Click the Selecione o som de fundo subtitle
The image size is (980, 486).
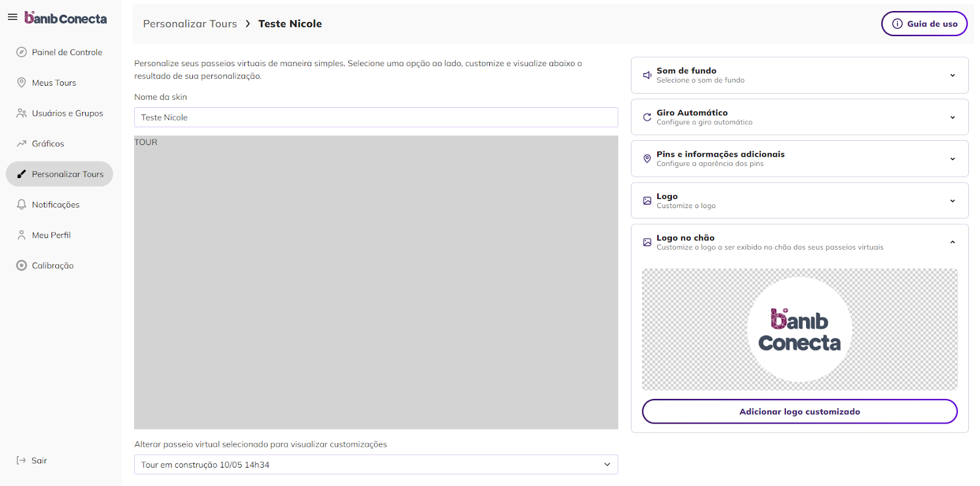pyautogui.click(x=701, y=80)
